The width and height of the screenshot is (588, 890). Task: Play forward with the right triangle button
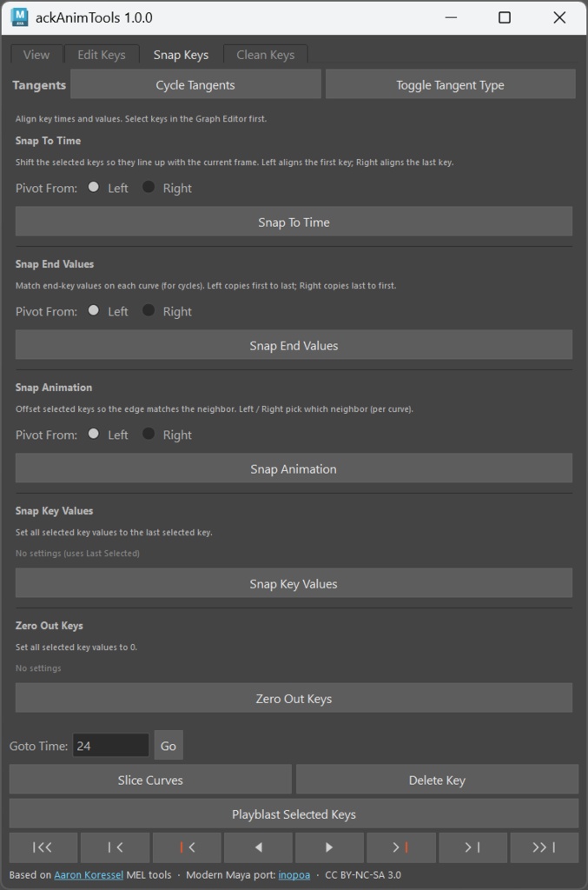pos(329,847)
